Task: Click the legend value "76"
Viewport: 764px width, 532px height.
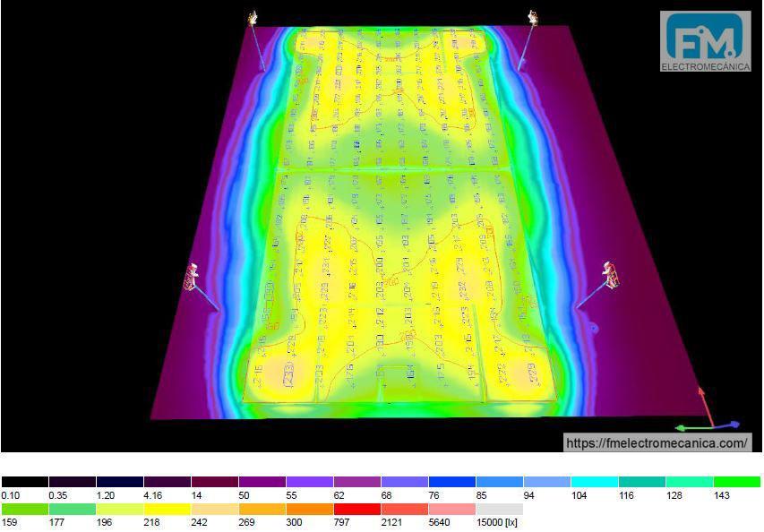Action: pyautogui.click(x=434, y=495)
